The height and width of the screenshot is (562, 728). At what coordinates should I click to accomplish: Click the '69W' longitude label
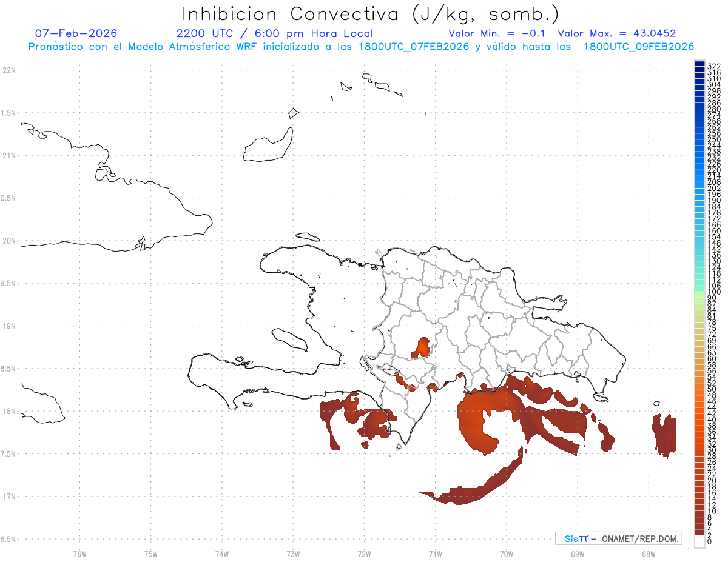[x=578, y=554]
